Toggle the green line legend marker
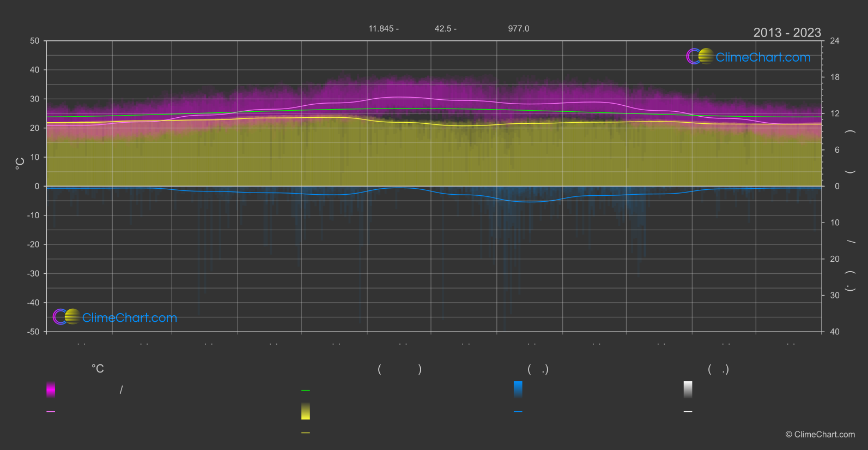 pos(306,391)
